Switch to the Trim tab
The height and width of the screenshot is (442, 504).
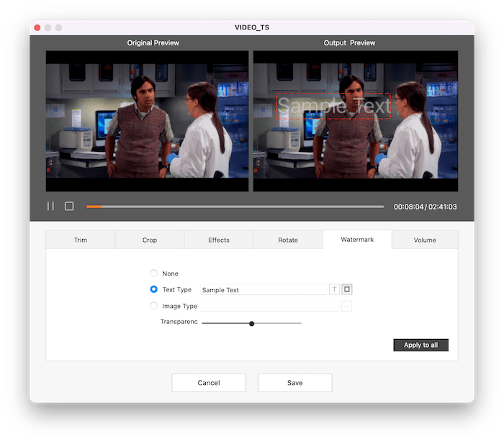81,240
